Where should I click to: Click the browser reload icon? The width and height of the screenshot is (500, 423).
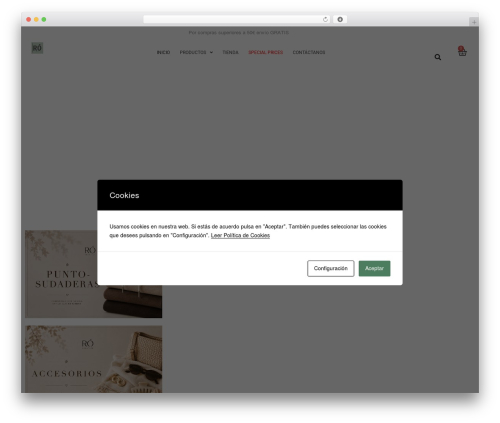tap(325, 19)
